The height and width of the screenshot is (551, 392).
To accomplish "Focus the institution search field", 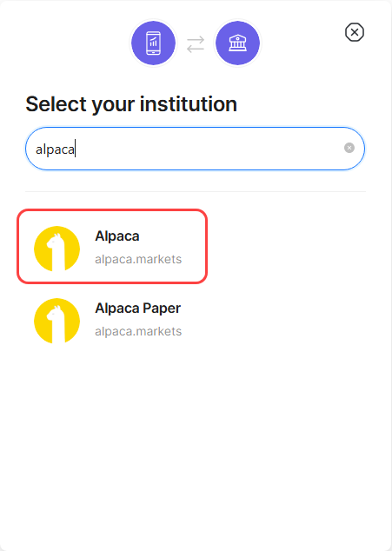I will 195,149.
